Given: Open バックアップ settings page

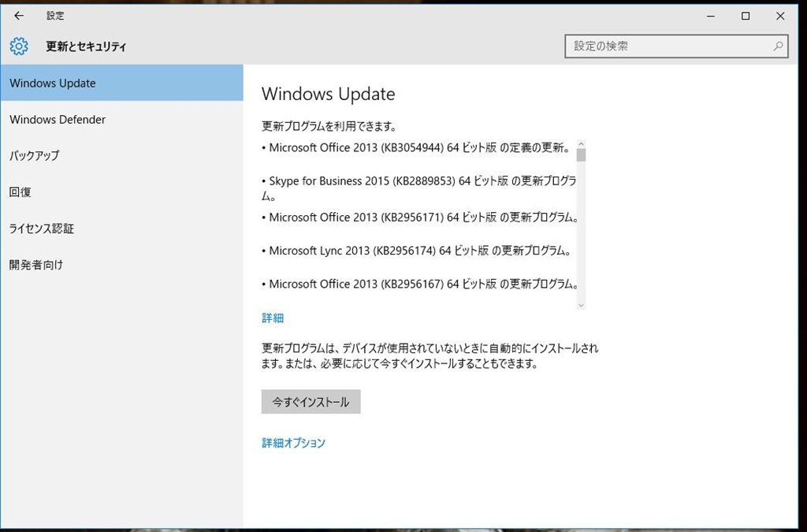Looking at the screenshot, I should click(122, 155).
